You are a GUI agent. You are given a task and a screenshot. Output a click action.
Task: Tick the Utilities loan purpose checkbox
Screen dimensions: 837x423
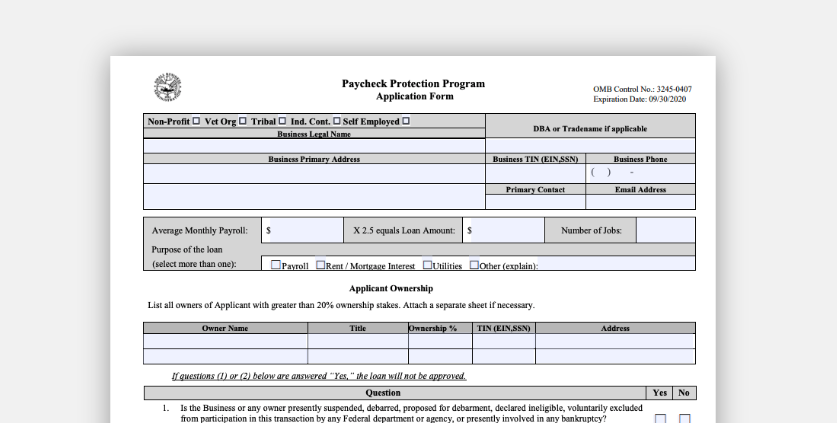pos(428,264)
